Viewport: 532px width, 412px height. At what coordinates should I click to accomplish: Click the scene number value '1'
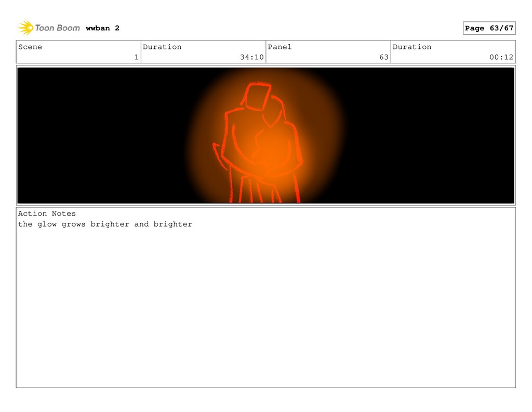point(137,57)
